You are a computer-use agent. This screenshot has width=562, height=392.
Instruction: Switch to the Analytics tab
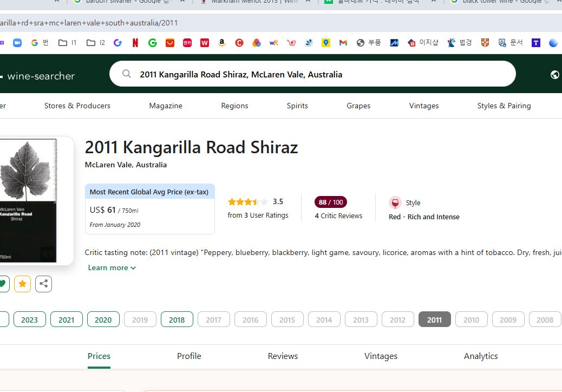(x=481, y=356)
